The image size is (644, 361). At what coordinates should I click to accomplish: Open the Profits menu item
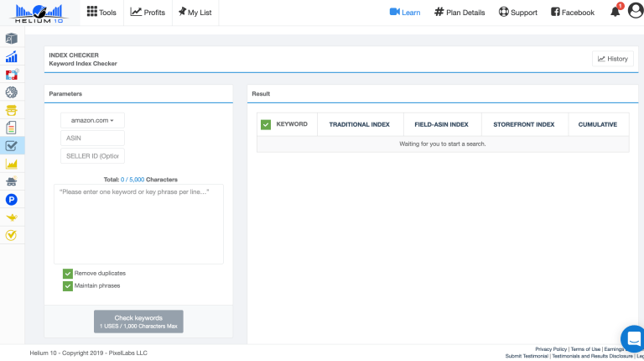click(148, 13)
